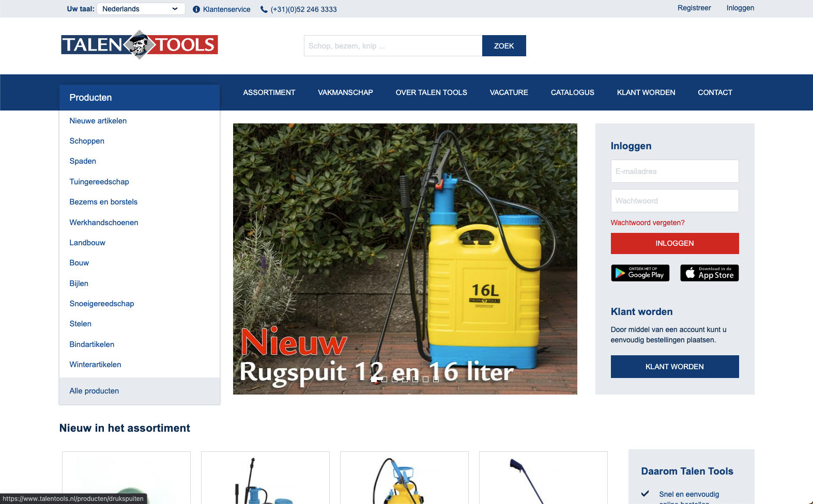Click the Wachtwoord vergeten? link

[x=647, y=223]
